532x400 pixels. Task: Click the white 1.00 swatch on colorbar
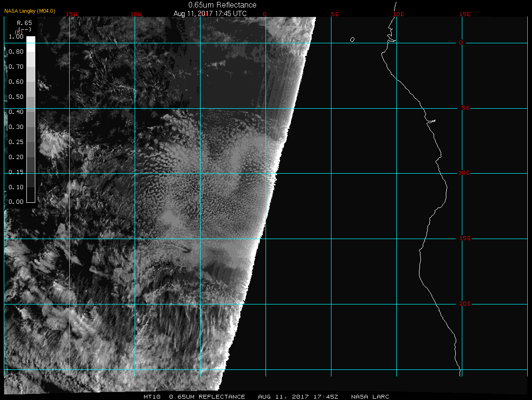click(31, 40)
